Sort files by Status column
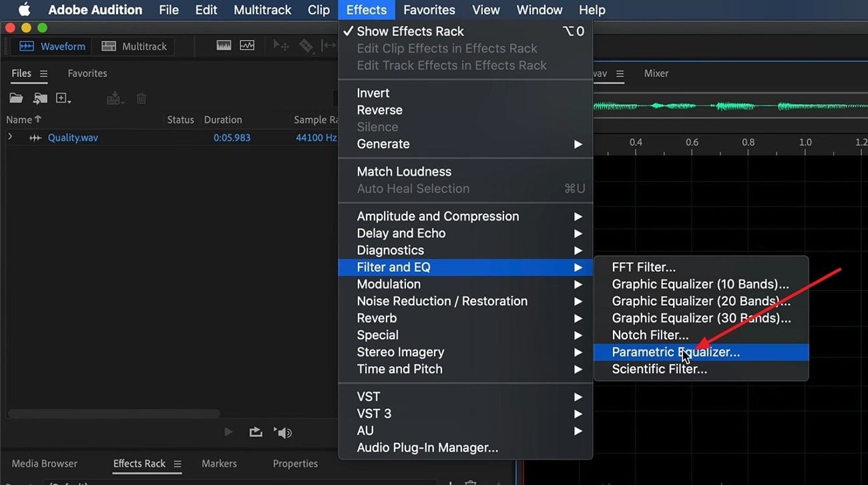The image size is (868, 485). pos(180,120)
